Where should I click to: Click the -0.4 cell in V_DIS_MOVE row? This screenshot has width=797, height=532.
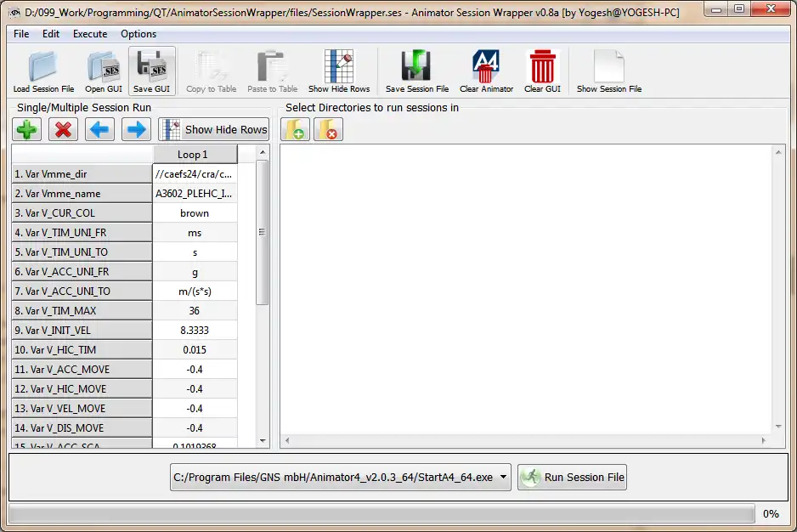[195, 427]
